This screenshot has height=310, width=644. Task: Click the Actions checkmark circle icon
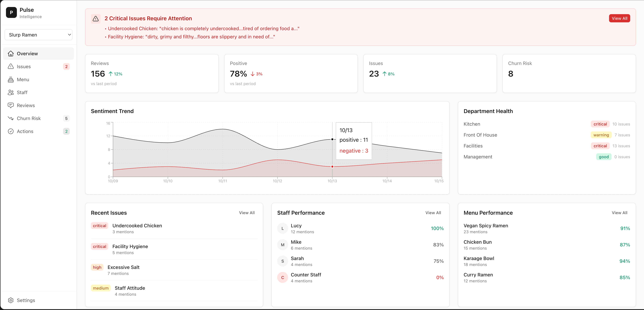(11, 131)
